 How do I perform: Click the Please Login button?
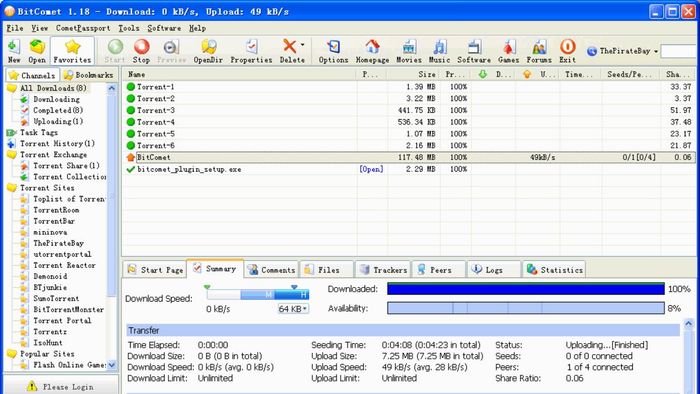point(61,386)
